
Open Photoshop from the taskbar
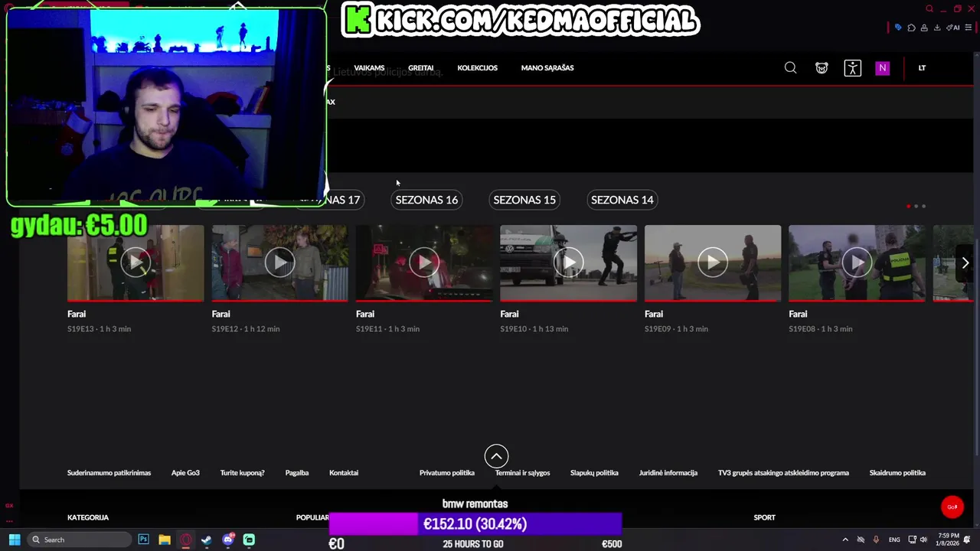click(x=143, y=540)
